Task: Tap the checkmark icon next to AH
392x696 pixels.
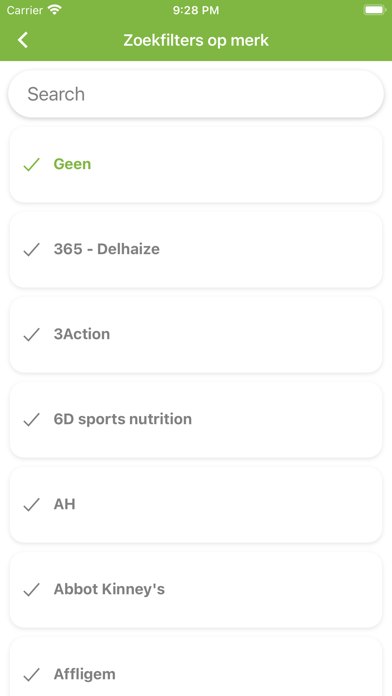Action: [32, 505]
